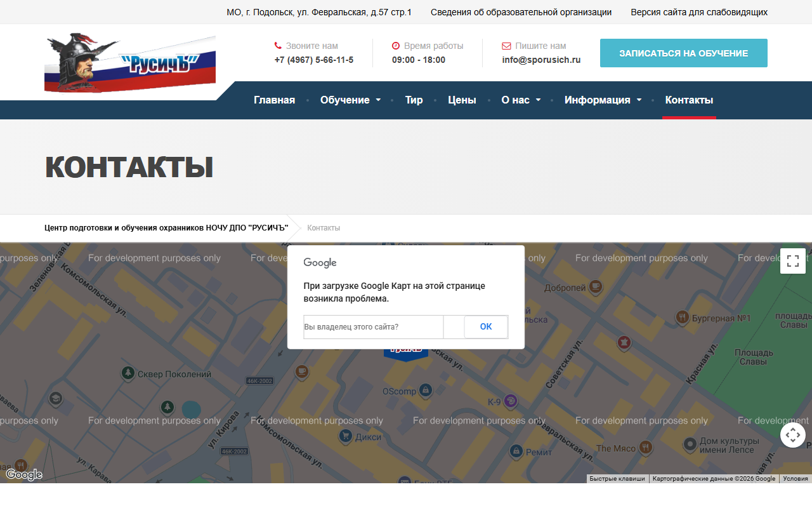Click the Google logo on the map

tap(24, 474)
